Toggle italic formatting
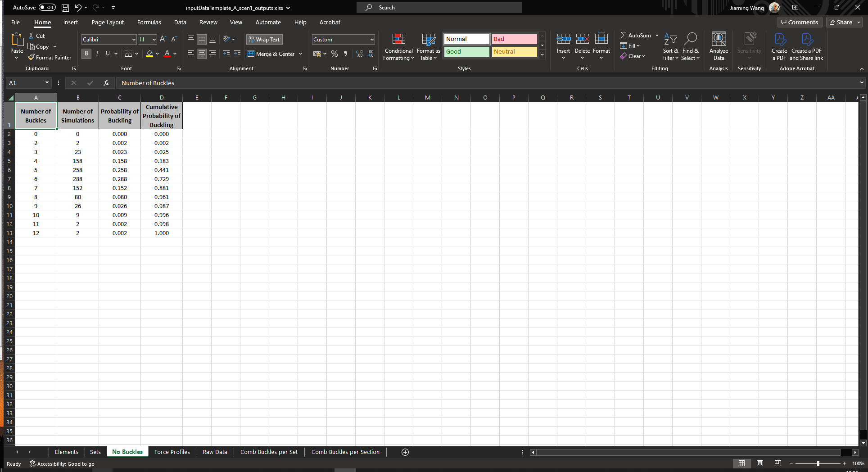 [97, 54]
